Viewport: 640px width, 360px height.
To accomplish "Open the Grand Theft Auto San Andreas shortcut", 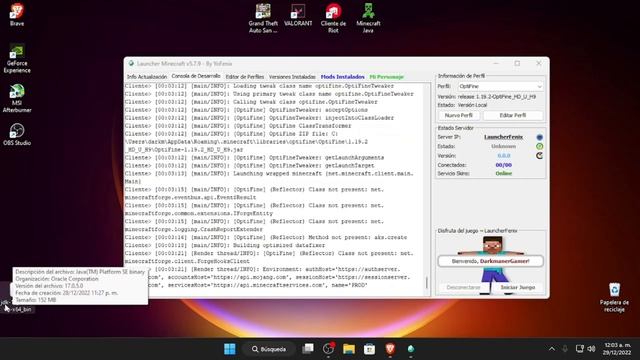I will pyautogui.click(x=263, y=18).
